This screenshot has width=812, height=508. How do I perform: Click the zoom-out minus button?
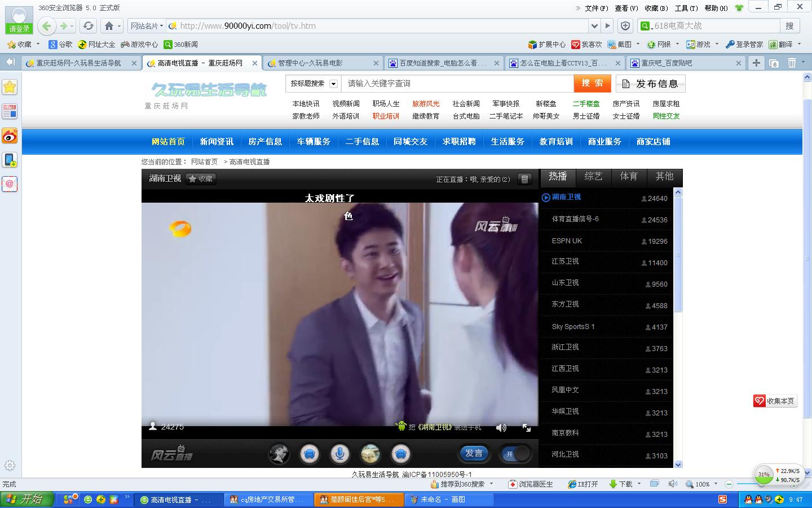tap(729, 484)
